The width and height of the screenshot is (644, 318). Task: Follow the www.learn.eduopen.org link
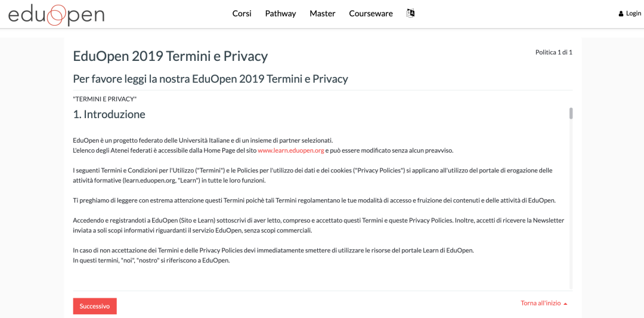[291, 150]
